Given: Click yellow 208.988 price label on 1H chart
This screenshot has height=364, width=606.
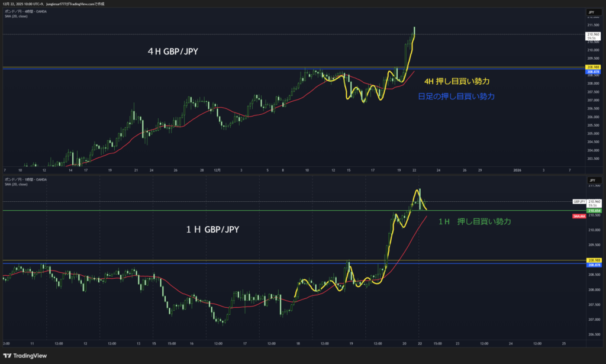Looking at the screenshot, I should pos(594,260).
